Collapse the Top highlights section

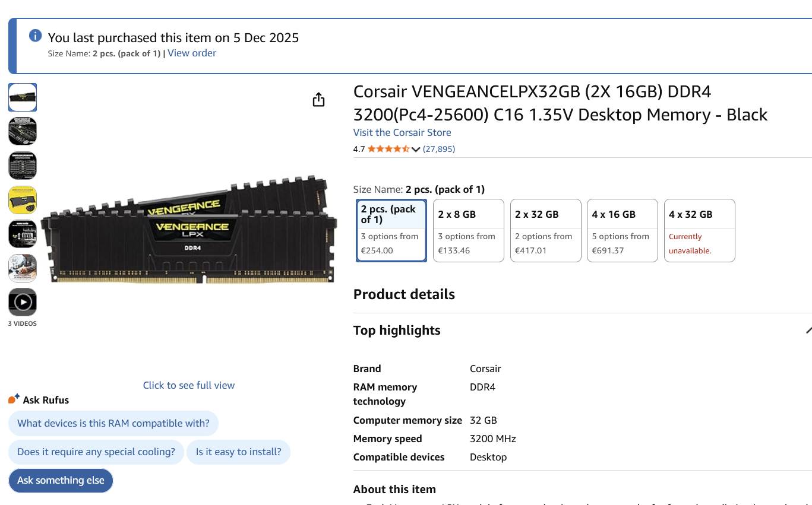click(808, 331)
